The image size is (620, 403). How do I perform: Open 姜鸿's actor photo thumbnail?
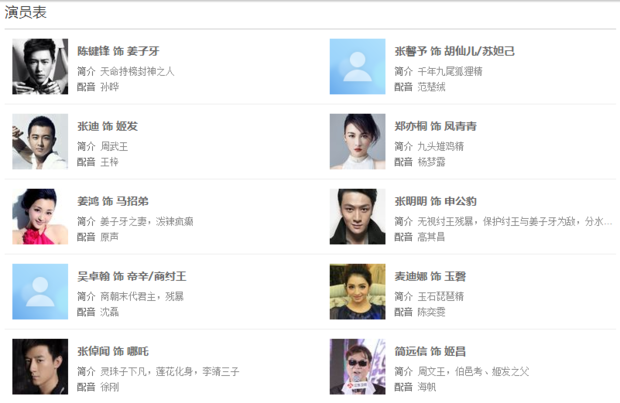(40, 216)
